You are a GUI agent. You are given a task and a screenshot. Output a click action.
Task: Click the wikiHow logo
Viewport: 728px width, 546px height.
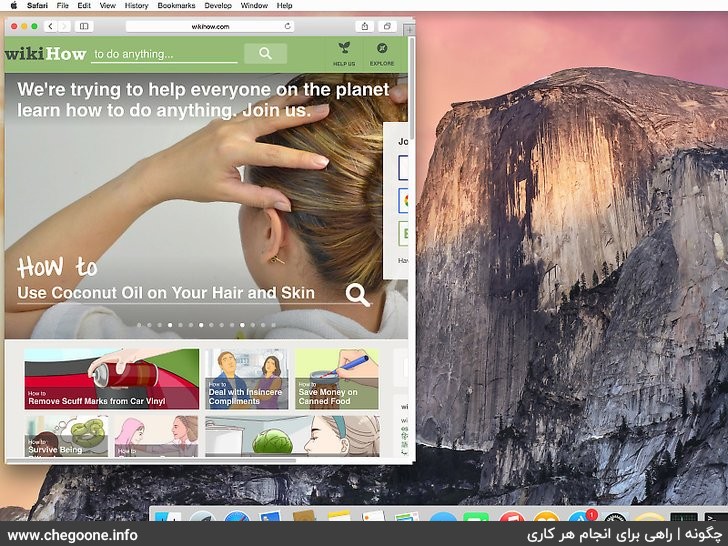click(x=46, y=54)
